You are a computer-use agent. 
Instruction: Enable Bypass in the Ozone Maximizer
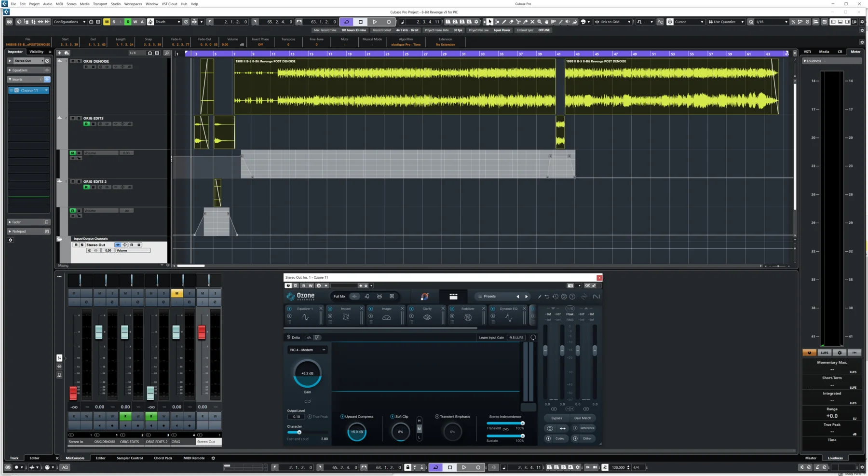556,418
